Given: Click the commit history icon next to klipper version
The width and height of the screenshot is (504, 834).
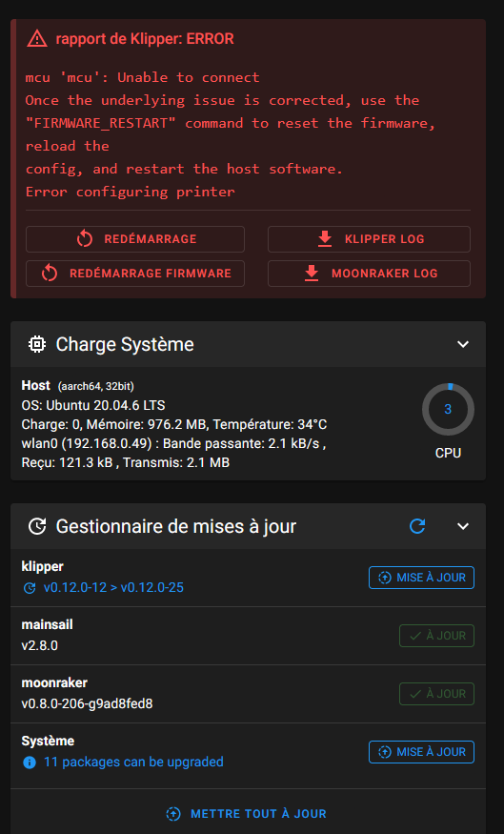Looking at the screenshot, I should coord(30,588).
